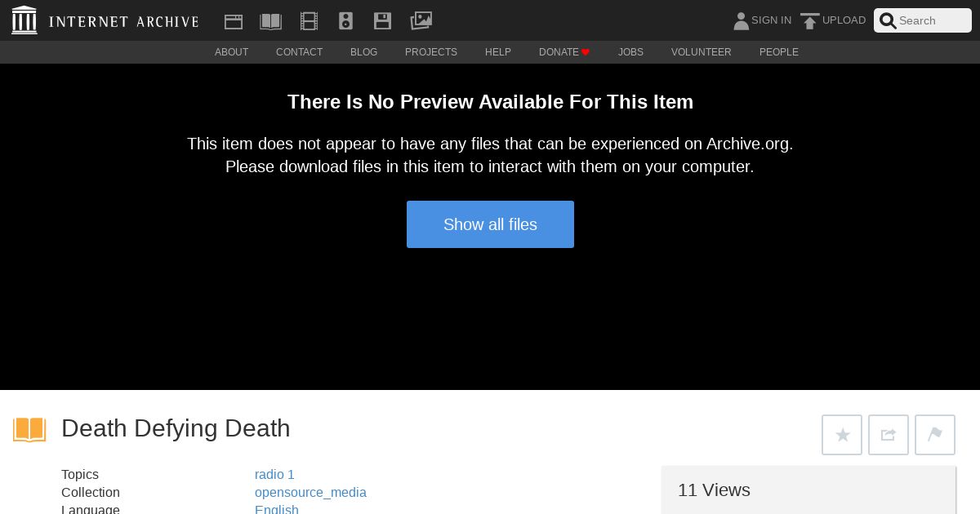Open the radio 1 topic link
Screen dimensions: 980x514
[274, 475]
